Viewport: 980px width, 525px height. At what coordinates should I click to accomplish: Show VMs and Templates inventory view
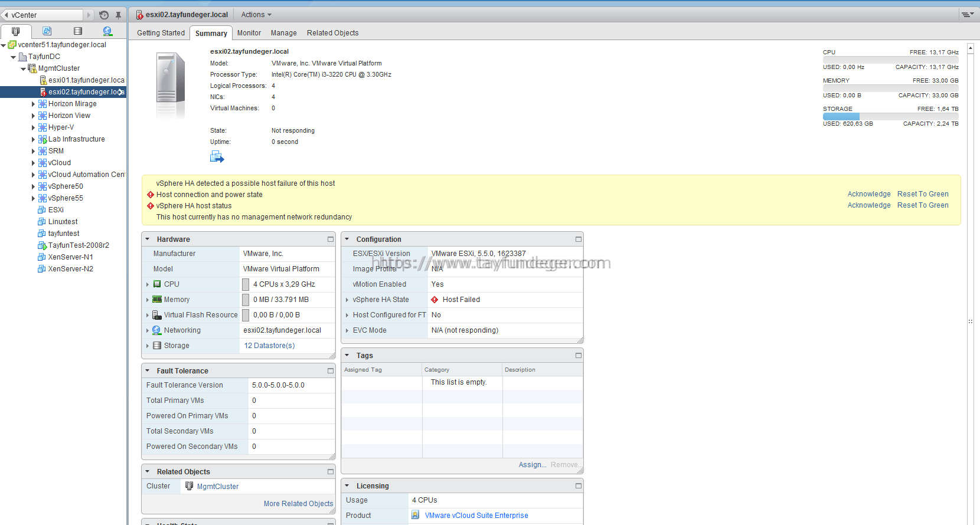coord(47,31)
